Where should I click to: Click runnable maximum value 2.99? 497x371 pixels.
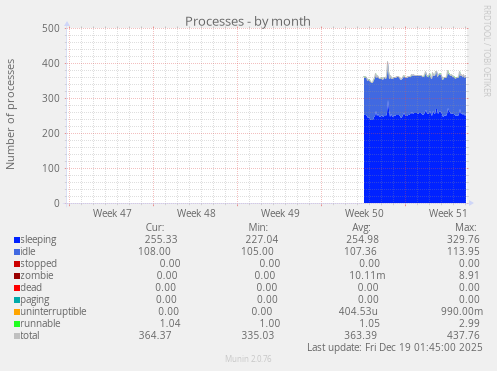[469, 323]
